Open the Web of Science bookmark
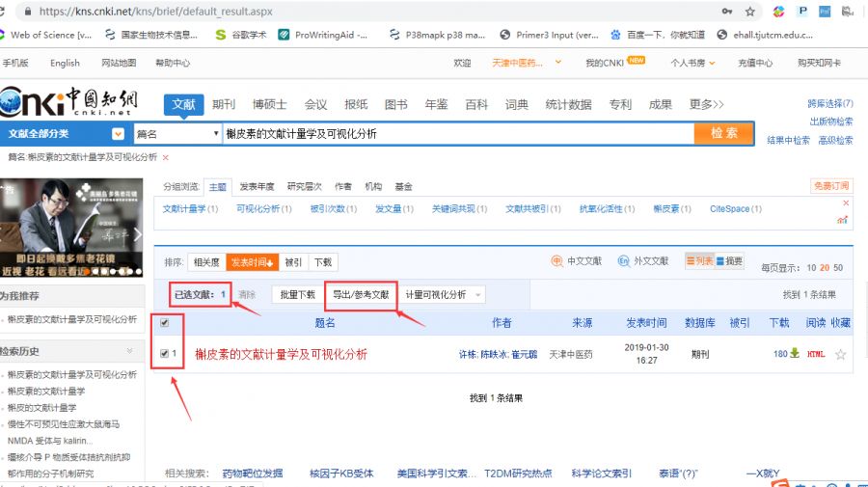 tap(46, 35)
